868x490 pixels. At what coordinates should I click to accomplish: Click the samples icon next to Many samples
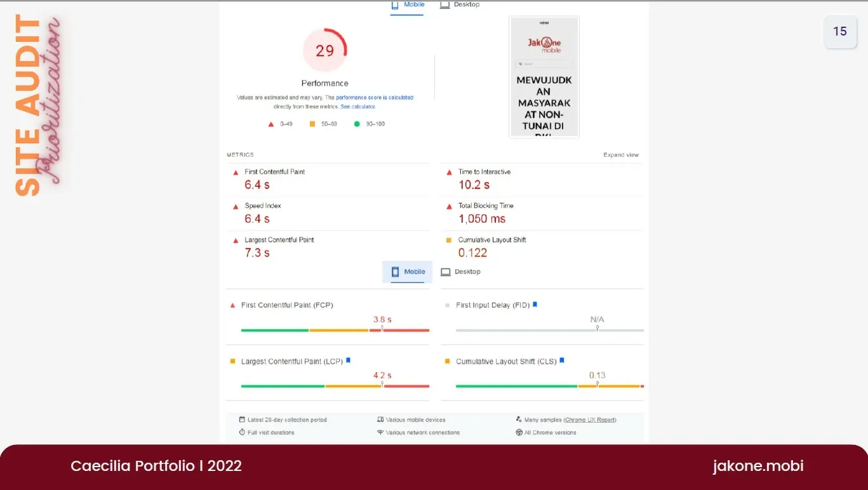[517, 419]
